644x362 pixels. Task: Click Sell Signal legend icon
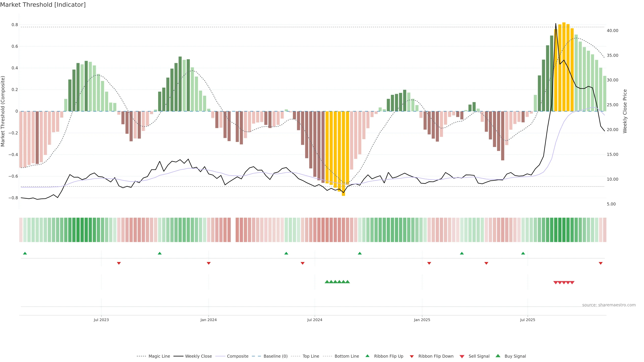462,356
